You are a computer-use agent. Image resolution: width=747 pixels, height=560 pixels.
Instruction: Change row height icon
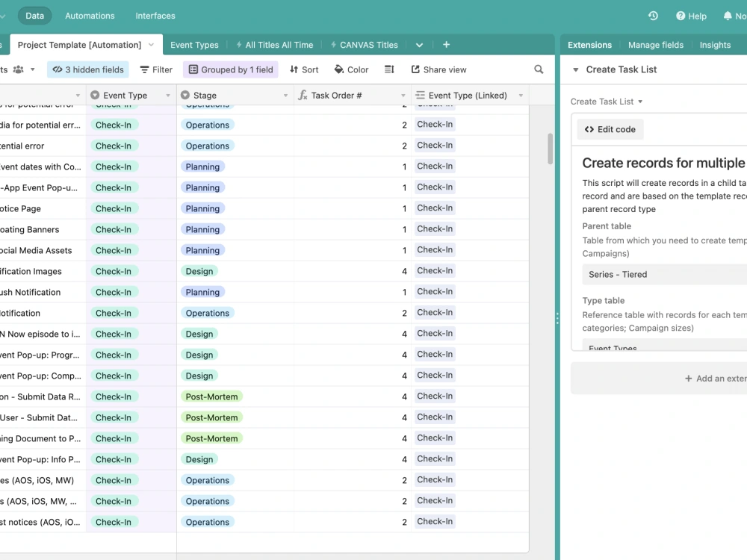click(389, 69)
